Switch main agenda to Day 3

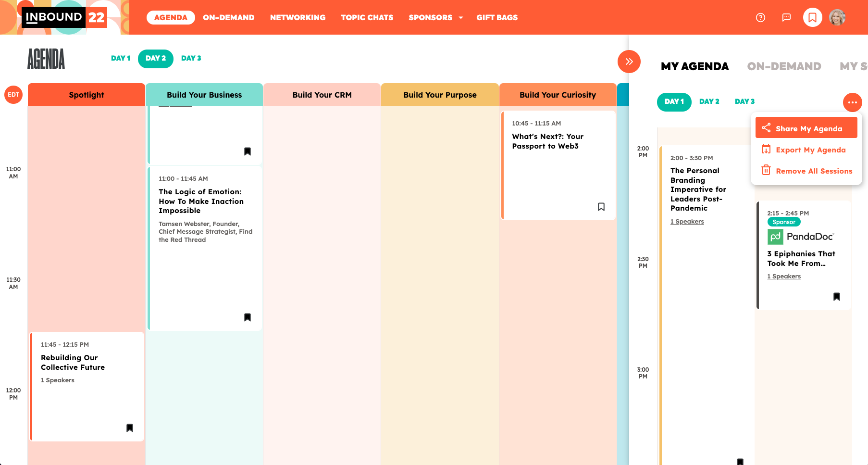coord(191,58)
